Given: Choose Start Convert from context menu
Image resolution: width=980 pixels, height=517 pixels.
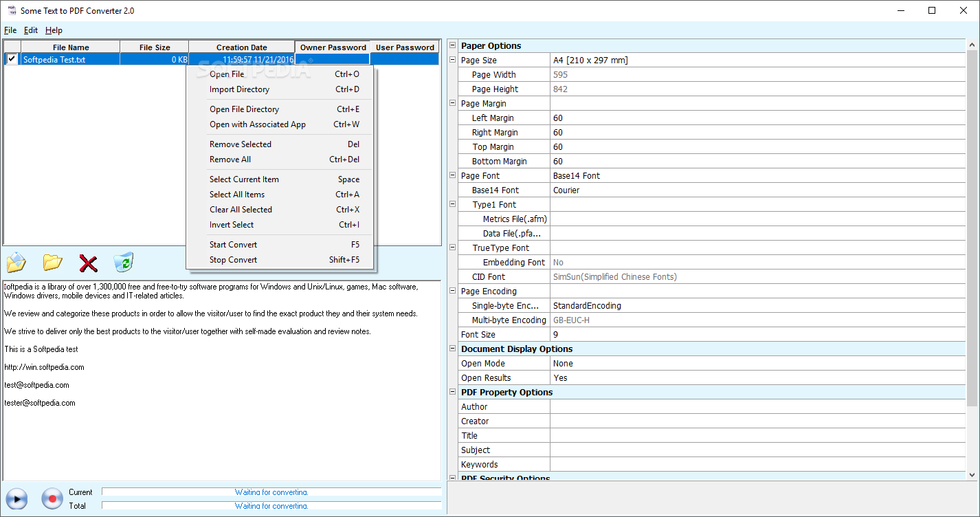Looking at the screenshot, I should click(280, 245).
